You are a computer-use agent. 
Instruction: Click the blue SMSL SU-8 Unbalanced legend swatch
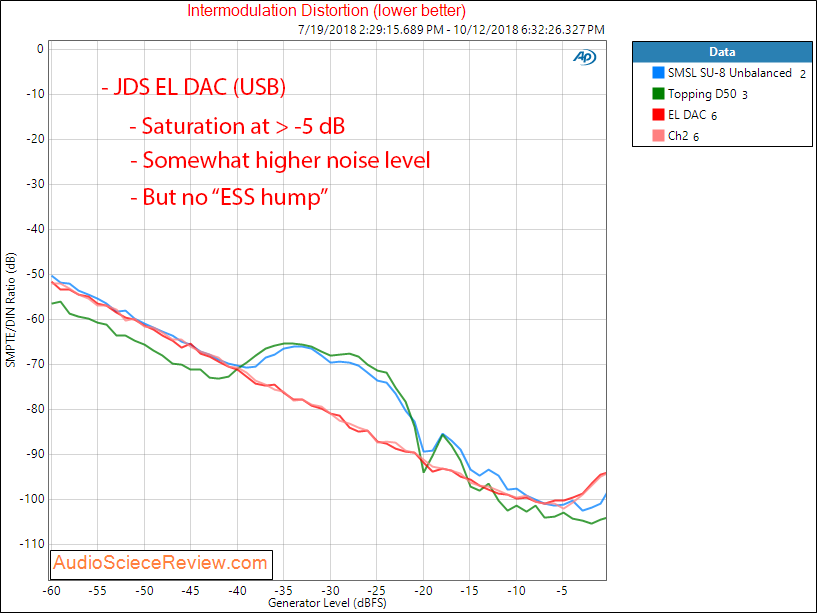659,72
